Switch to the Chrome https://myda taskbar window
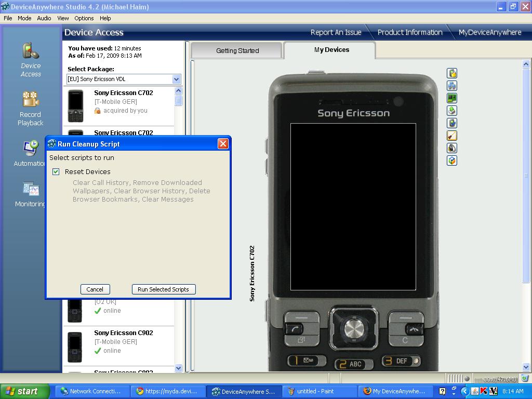 (168, 391)
